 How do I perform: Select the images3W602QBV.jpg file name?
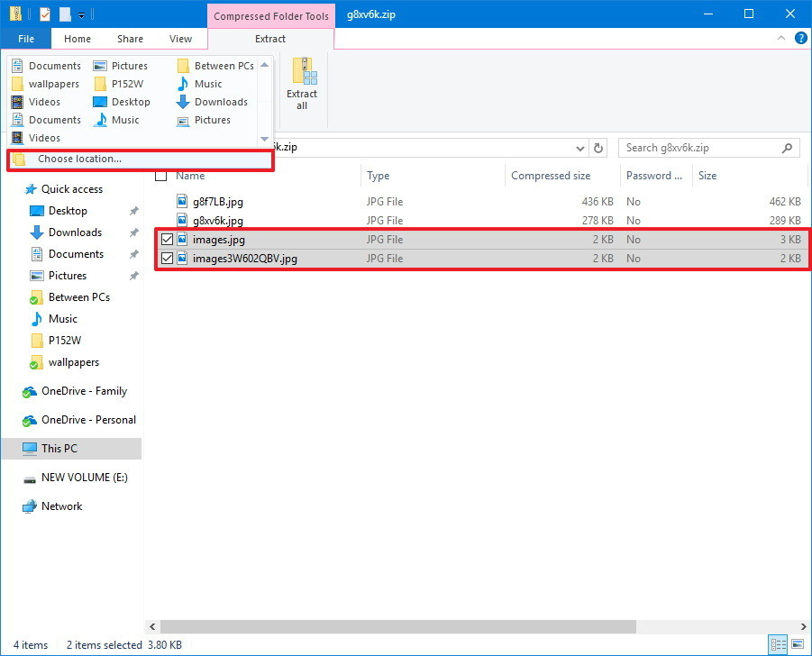[x=245, y=259]
